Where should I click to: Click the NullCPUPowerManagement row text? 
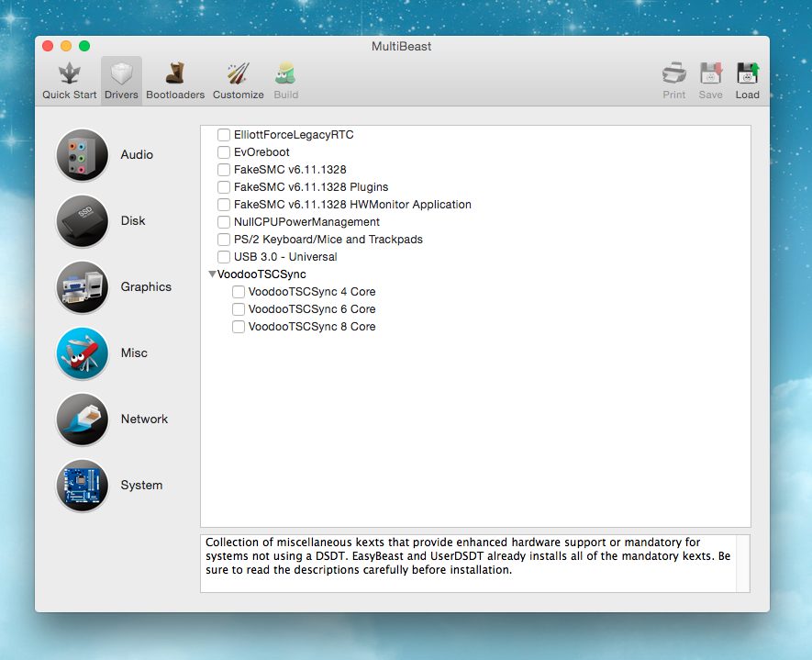click(x=306, y=222)
